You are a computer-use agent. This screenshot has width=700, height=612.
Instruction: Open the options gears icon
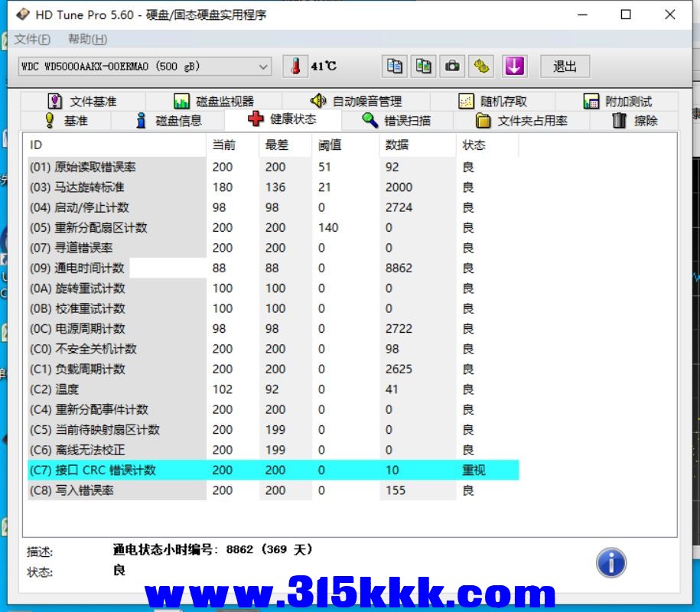[x=481, y=67]
